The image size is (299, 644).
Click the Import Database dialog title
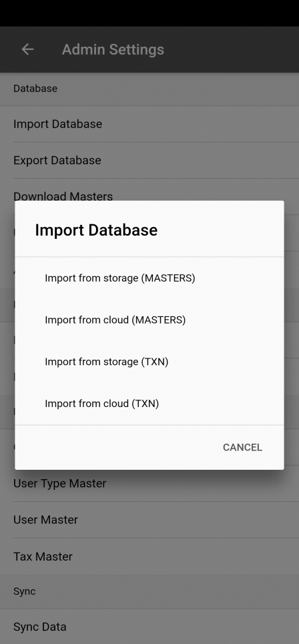(x=96, y=230)
